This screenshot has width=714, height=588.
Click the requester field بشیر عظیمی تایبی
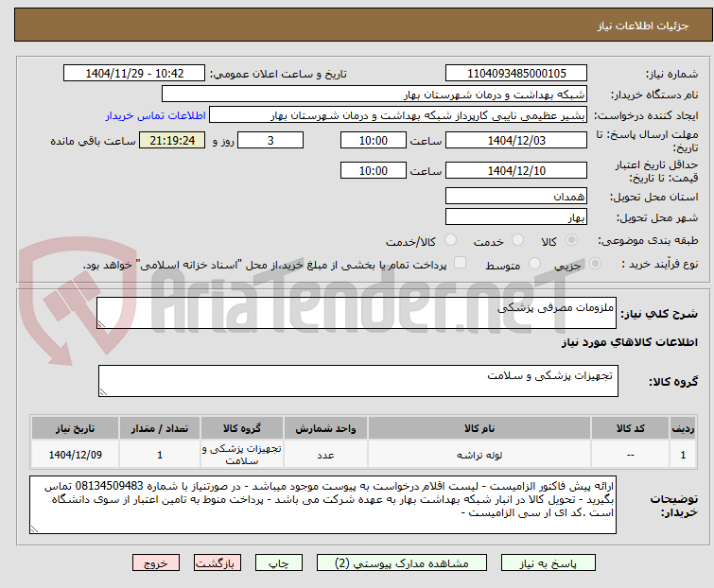398,115
